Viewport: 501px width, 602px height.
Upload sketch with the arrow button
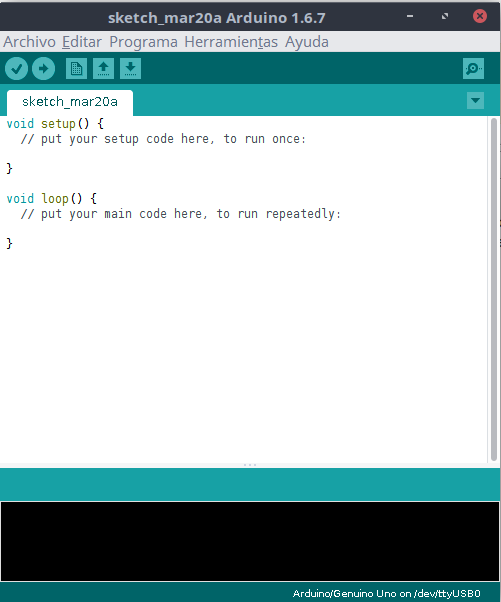[x=43, y=69]
